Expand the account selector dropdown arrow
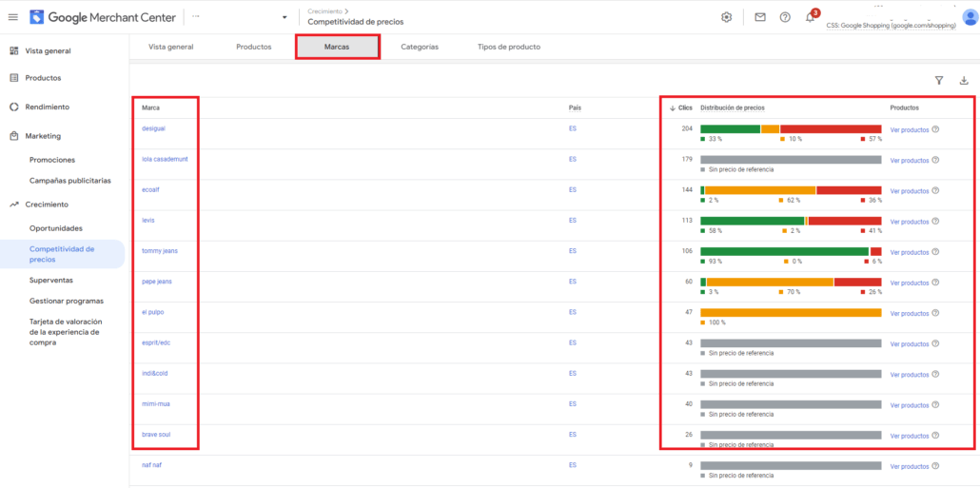 tap(284, 17)
